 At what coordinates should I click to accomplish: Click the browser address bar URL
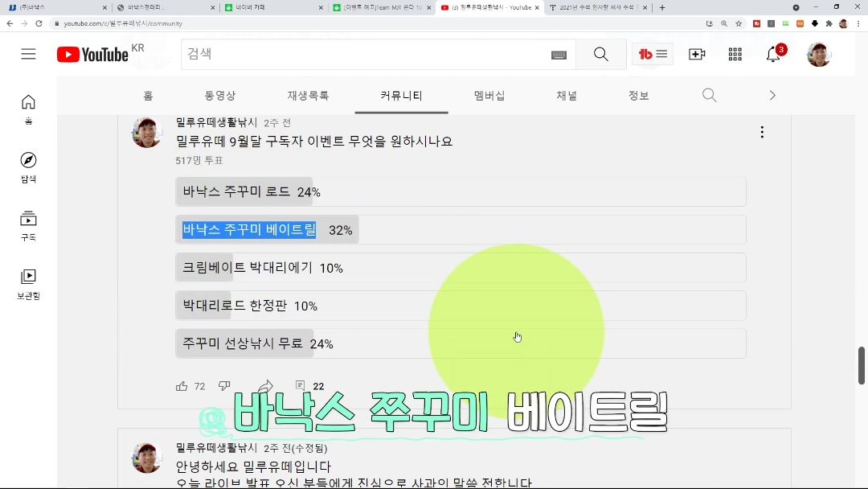(123, 23)
